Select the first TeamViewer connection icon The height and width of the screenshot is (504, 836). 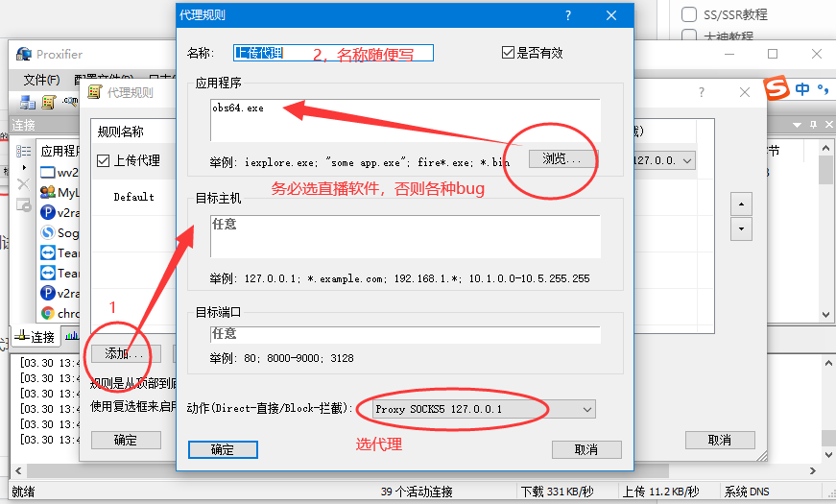tap(48, 252)
